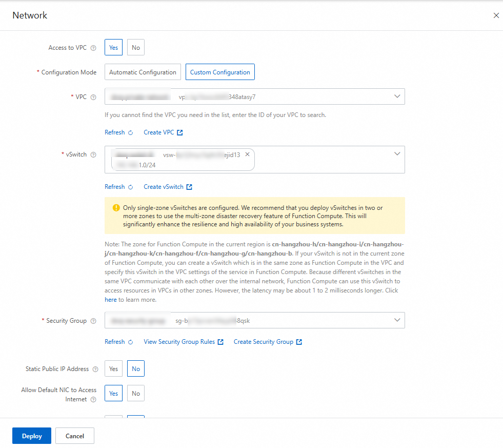The image size is (503, 448).
Task: Select No for Static Public IP Address
Action: pos(136,368)
